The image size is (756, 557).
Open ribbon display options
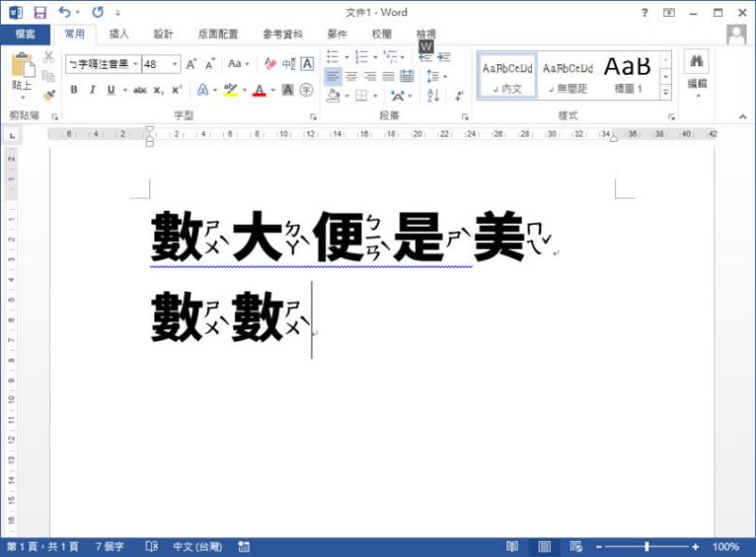pyautogui.click(x=669, y=12)
